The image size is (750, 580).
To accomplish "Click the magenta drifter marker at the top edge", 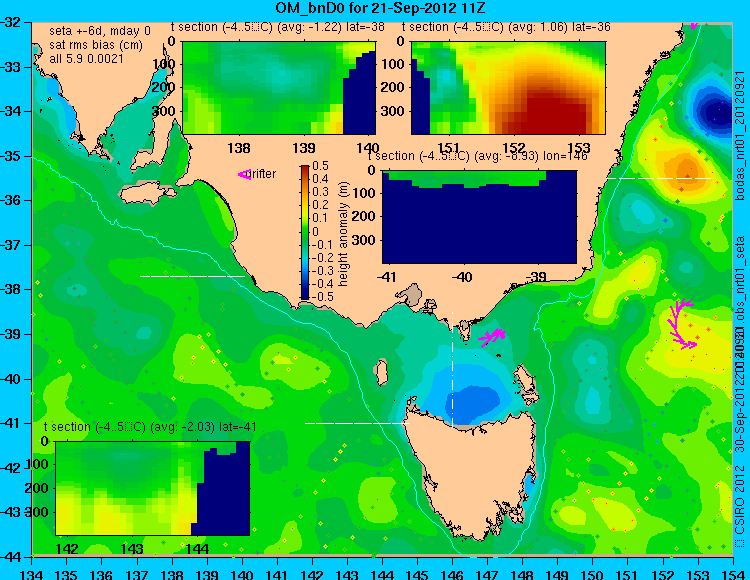I will [694, 25].
